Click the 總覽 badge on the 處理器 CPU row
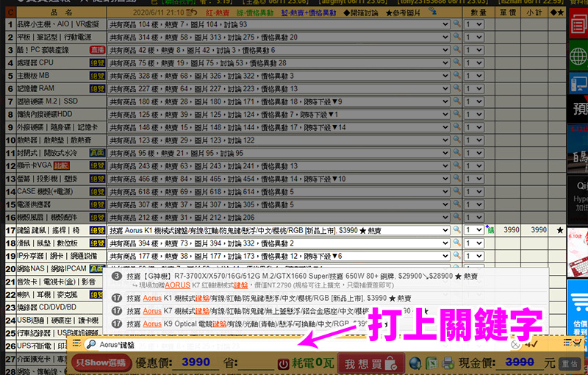588x375 pixels. click(97, 63)
